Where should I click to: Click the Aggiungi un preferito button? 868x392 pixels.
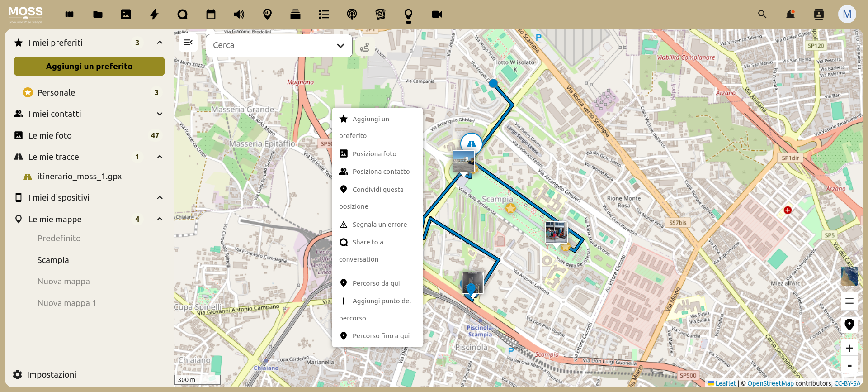coord(89,67)
